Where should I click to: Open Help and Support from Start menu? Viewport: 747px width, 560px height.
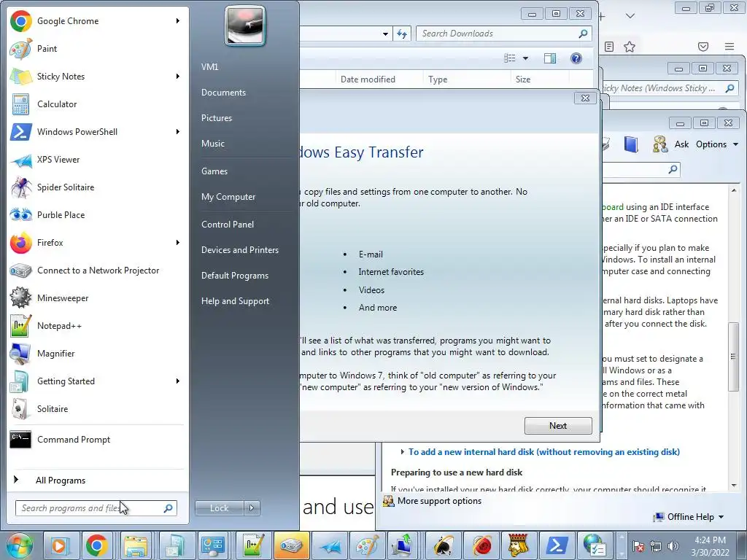[x=235, y=301]
